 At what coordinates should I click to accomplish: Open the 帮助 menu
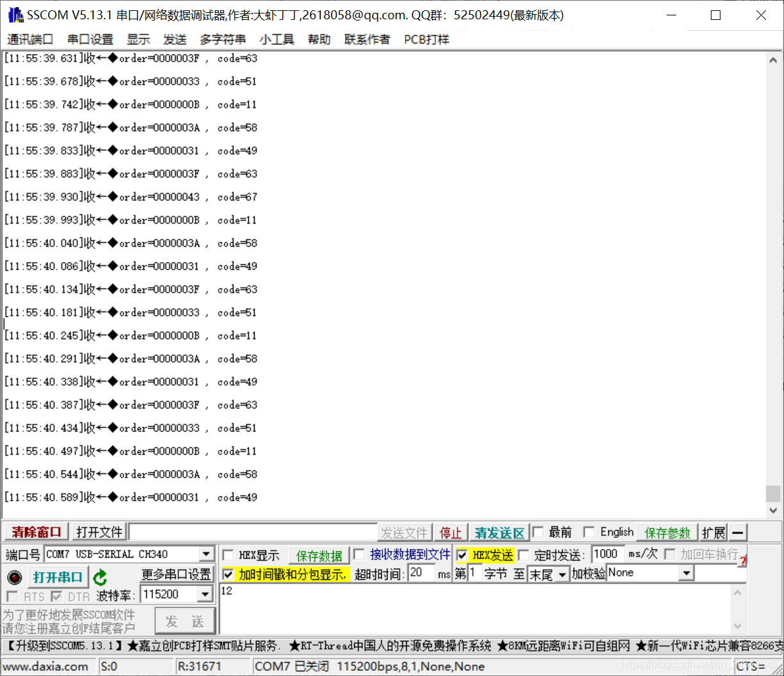pos(319,39)
